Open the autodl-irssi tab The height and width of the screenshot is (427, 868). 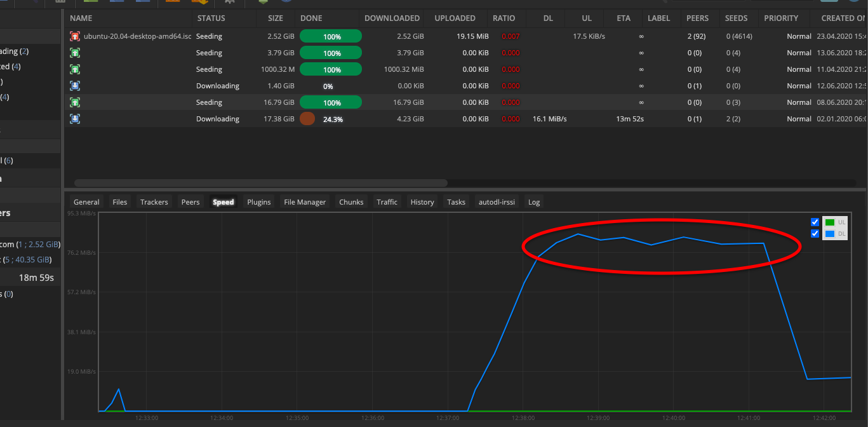[497, 202]
